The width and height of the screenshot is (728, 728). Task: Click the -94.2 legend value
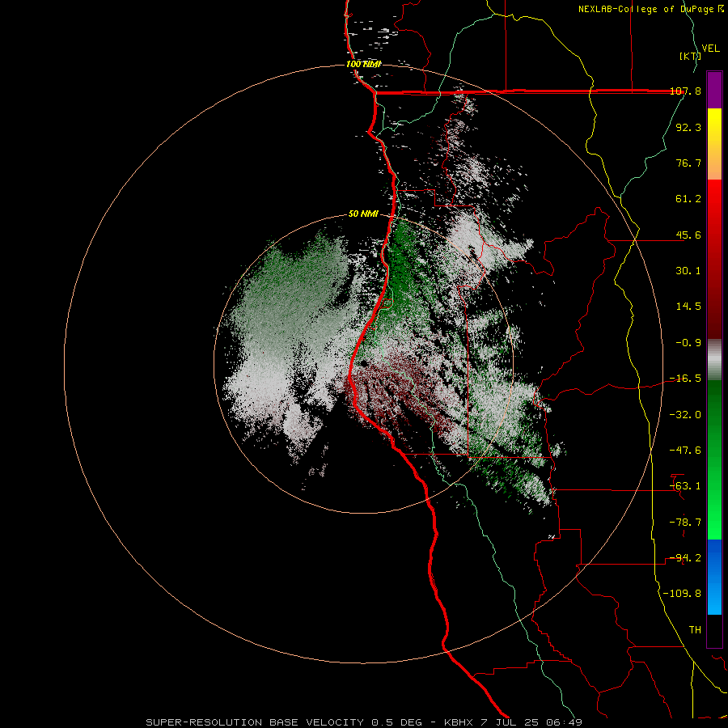tap(685, 558)
